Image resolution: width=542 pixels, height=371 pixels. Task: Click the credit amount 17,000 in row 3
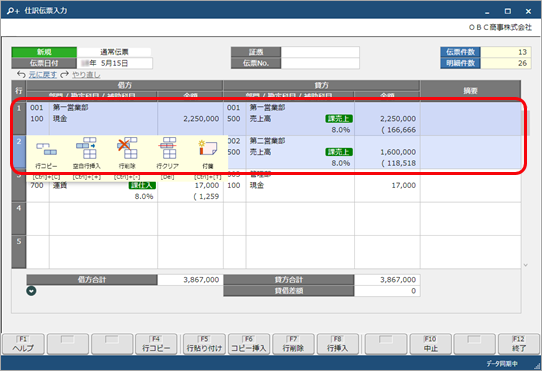(403, 185)
